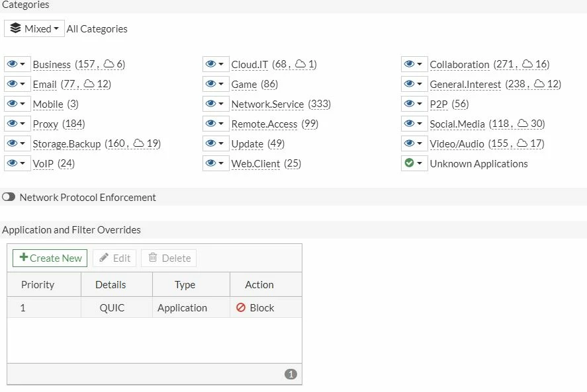The image size is (587, 392).
Task: Open the Remote.Access category action dropdown
Action: pyautogui.click(x=216, y=124)
